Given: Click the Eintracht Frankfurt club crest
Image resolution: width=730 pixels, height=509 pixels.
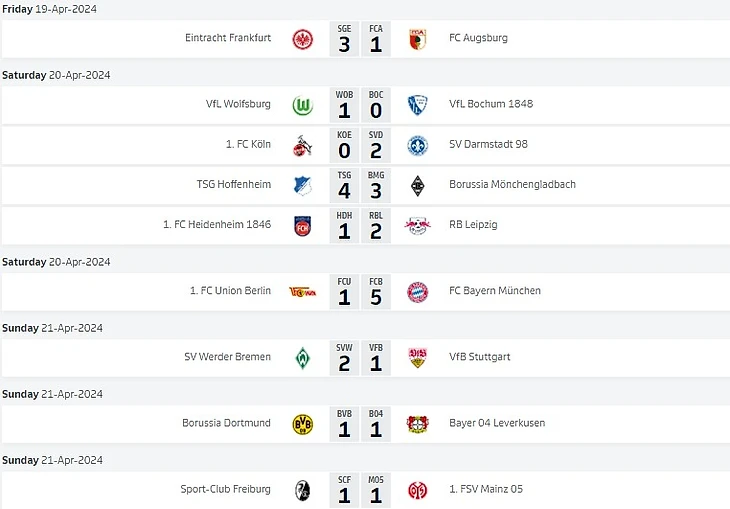Looking at the screenshot, I should 302,39.
